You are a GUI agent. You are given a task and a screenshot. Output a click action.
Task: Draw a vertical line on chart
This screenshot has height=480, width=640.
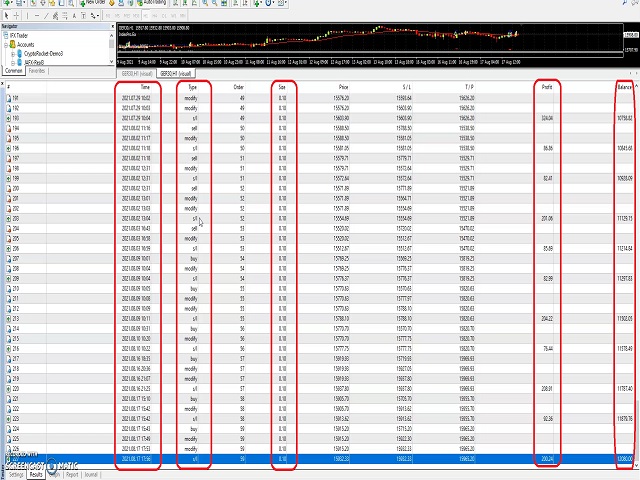click(27, 16)
